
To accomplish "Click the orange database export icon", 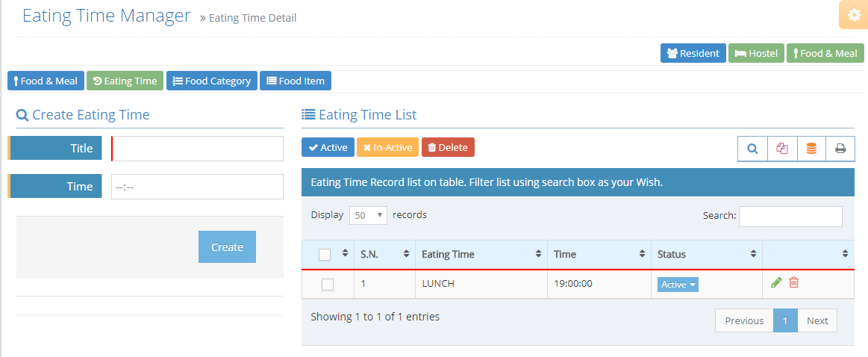I will [811, 149].
